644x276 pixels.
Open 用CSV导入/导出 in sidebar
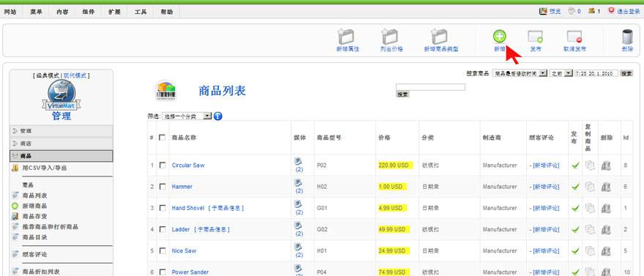[x=45, y=168]
